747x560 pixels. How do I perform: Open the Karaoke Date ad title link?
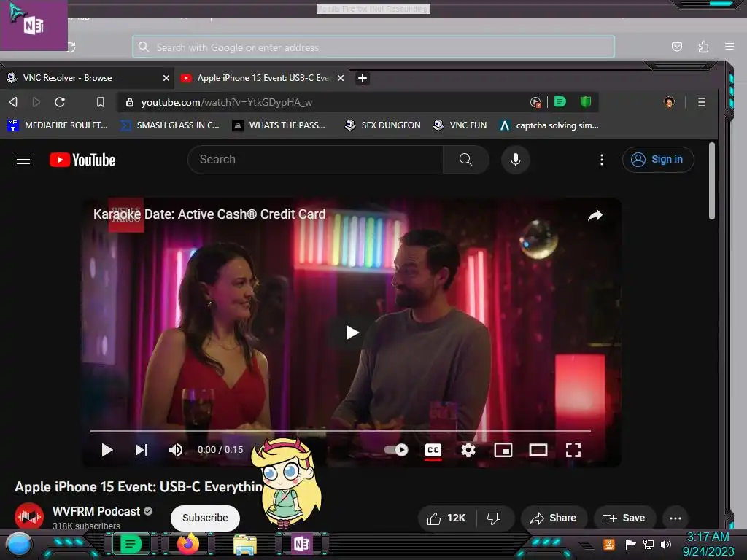209,214
